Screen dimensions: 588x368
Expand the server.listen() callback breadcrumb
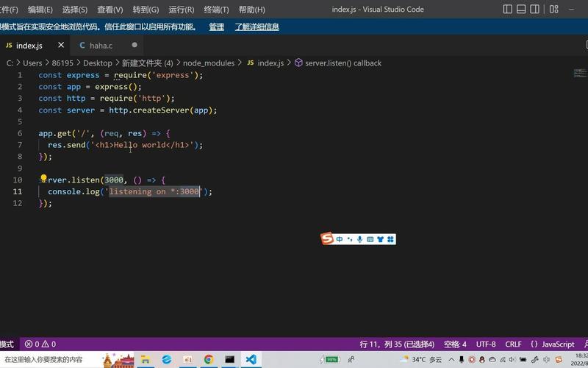coord(338,63)
